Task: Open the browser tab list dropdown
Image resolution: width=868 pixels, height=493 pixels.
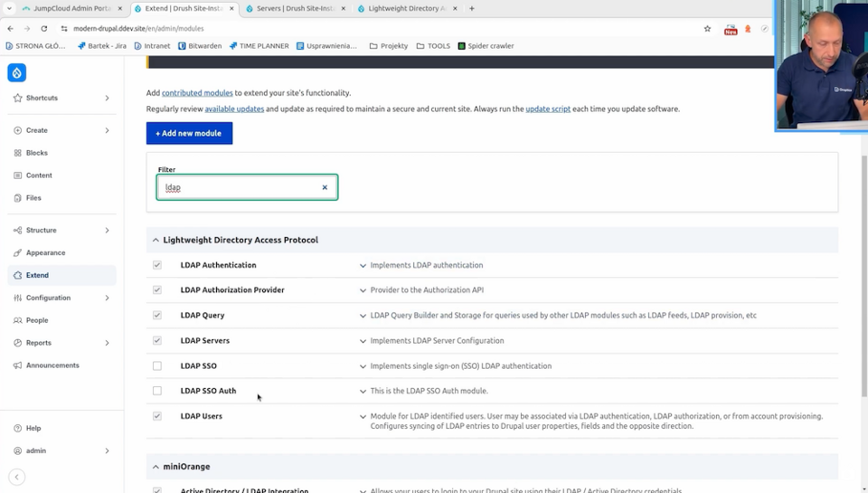Action: 9,8
